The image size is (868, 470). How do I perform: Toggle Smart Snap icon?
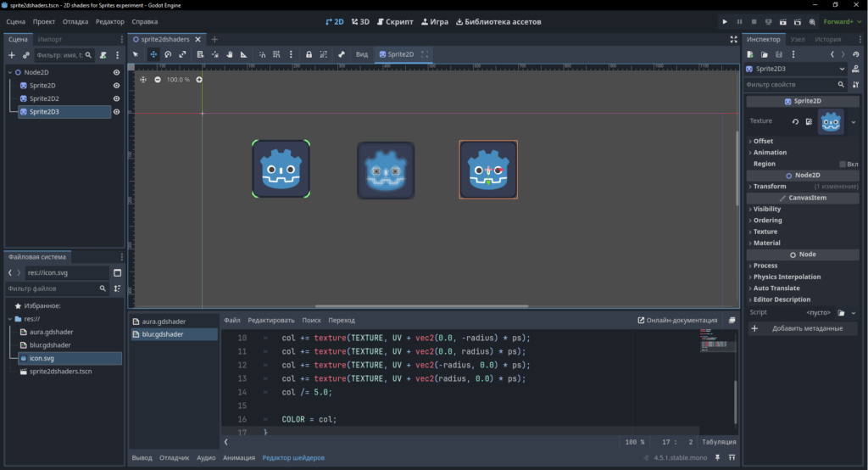[262, 54]
